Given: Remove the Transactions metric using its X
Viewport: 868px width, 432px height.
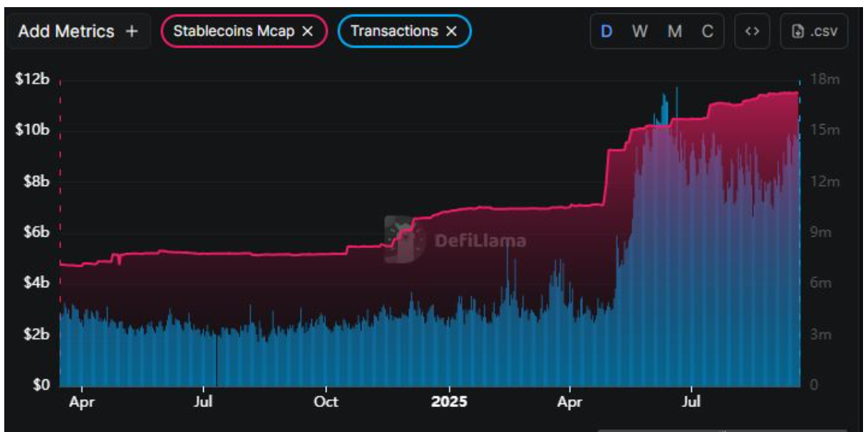Looking at the screenshot, I should (x=451, y=31).
